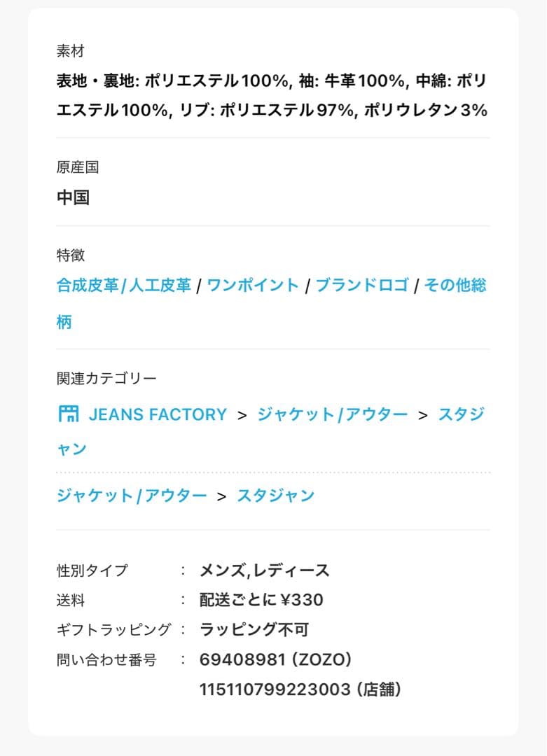Click the 関連カテゴリー section heading
547x756 pixels.
point(106,378)
